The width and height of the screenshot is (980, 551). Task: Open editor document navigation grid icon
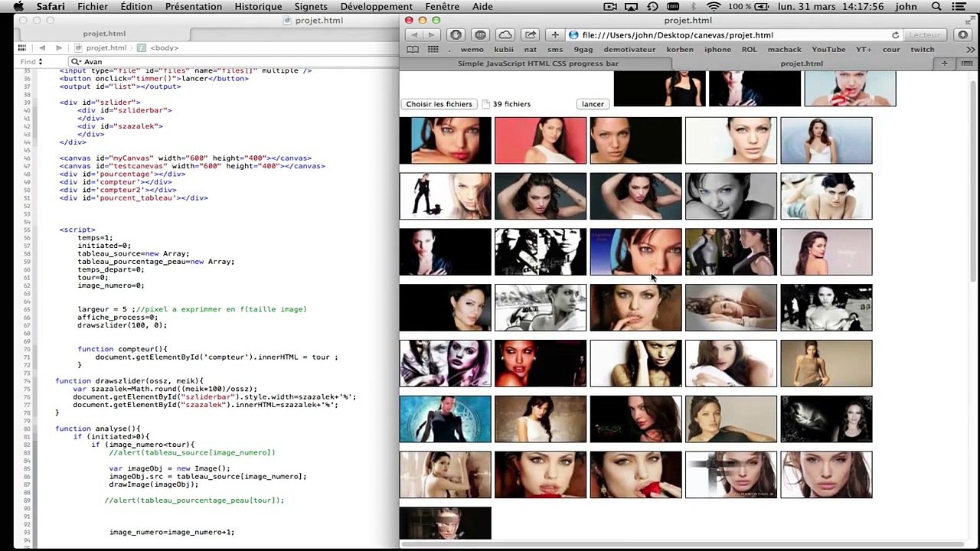click(22, 47)
